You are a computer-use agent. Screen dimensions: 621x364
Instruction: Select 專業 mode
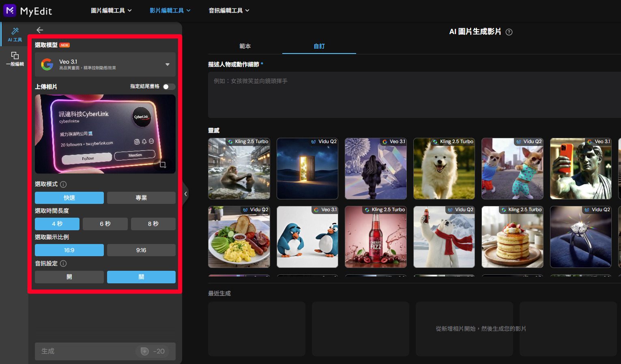click(141, 198)
